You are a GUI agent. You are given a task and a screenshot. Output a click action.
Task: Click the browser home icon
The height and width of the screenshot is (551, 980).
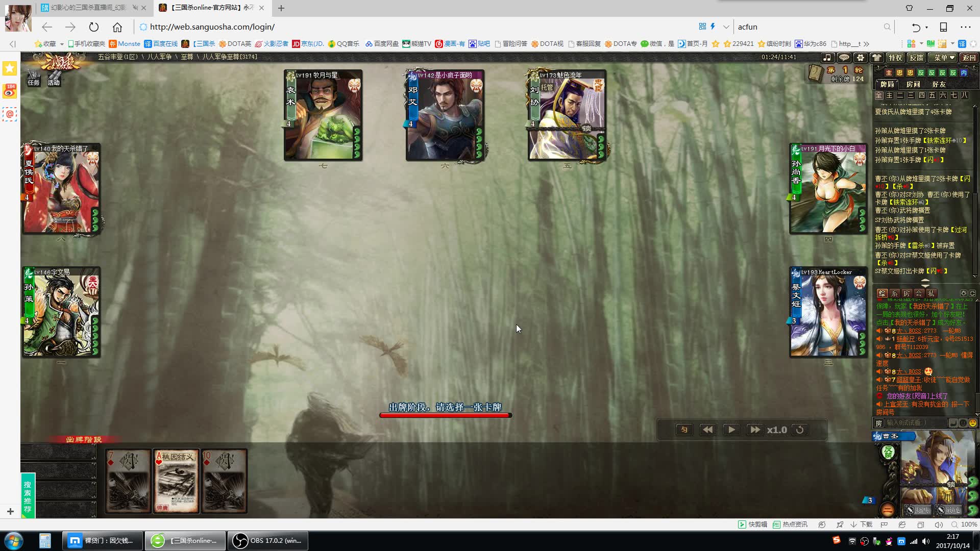pos(117,27)
